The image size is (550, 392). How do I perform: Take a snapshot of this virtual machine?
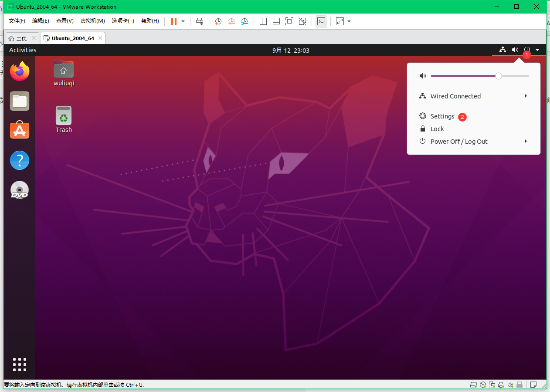(218, 21)
